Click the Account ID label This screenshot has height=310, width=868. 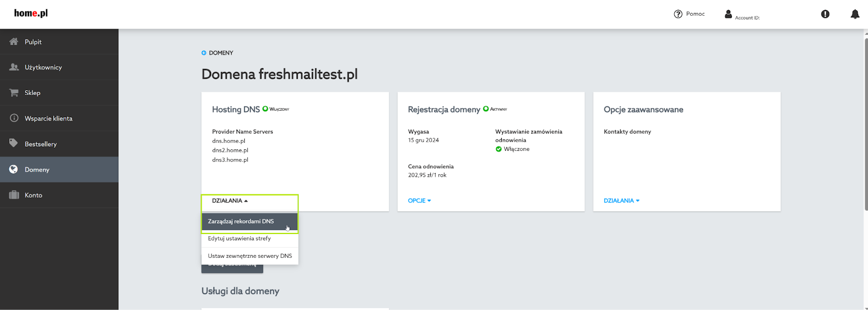point(747,18)
